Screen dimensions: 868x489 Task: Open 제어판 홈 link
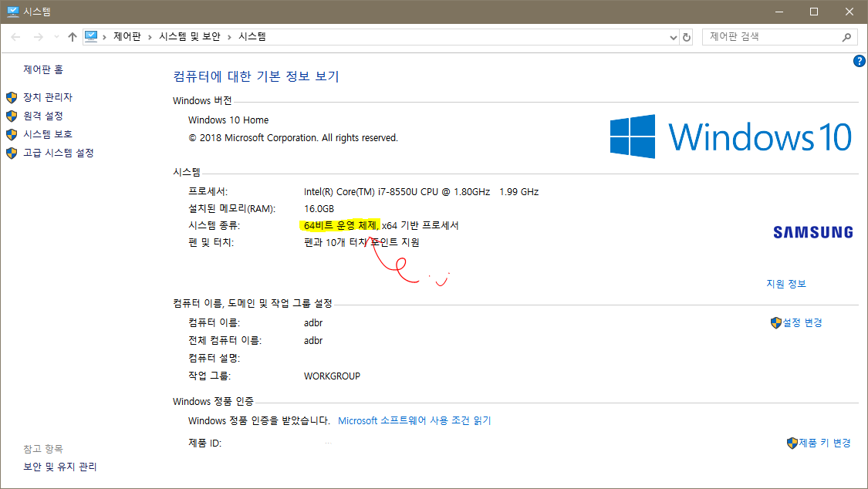(x=43, y=69)
